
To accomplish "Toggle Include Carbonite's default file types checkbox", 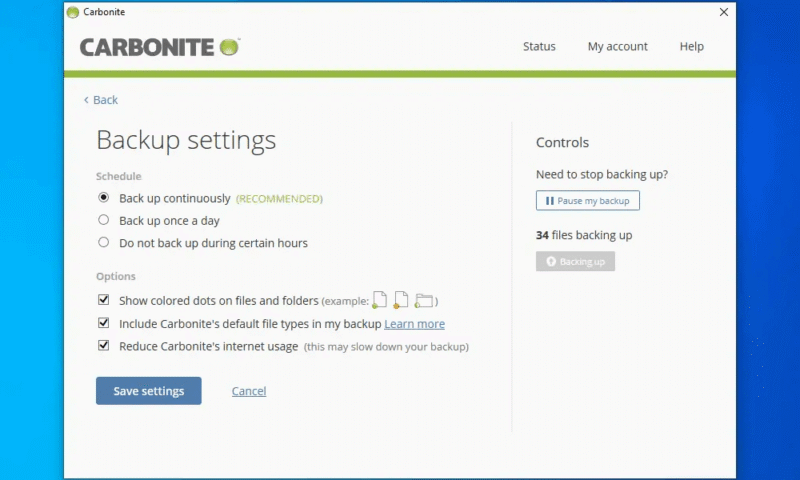I will click(103, 324).
